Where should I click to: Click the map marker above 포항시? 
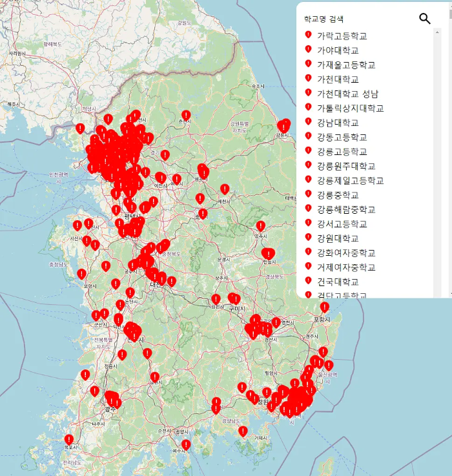pos(325,307)
